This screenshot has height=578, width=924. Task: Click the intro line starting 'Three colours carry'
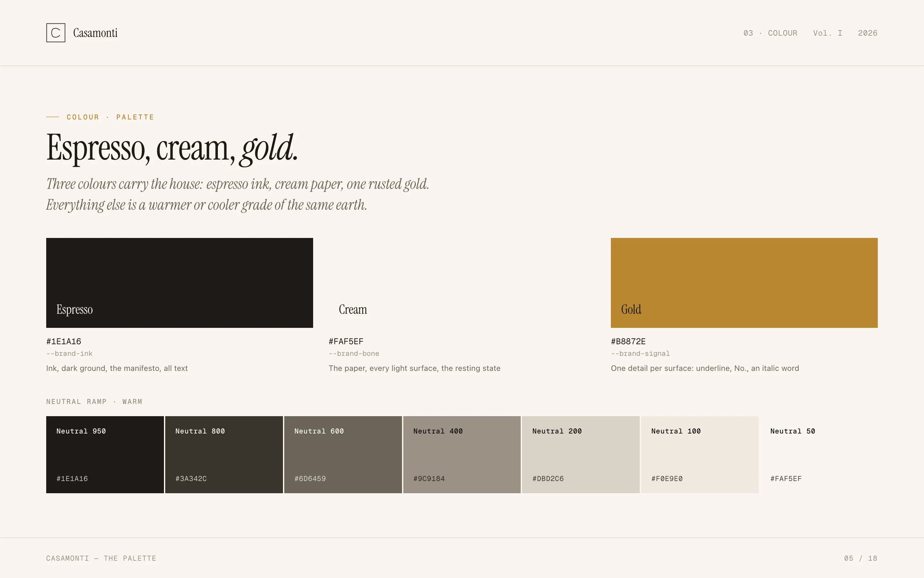(237, 184)
